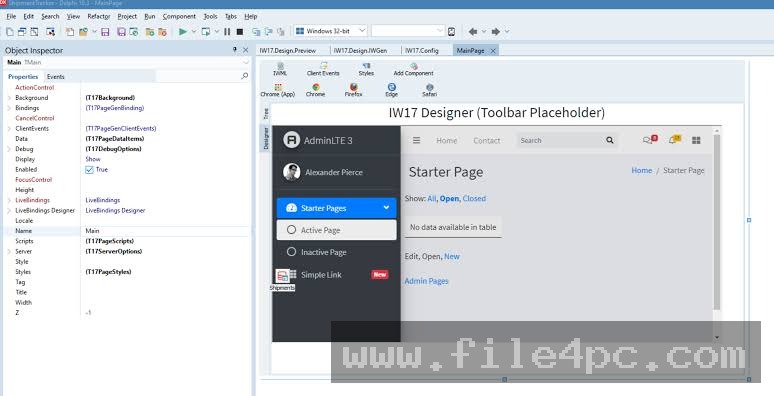Open Client Events in designer toolbar
This screenshot has height=396, width=774.
click(x=323, y=69)
